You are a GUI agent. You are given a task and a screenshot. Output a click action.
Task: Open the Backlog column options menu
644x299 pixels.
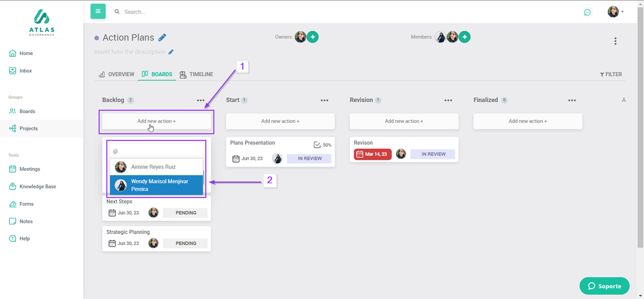(200, 100)
